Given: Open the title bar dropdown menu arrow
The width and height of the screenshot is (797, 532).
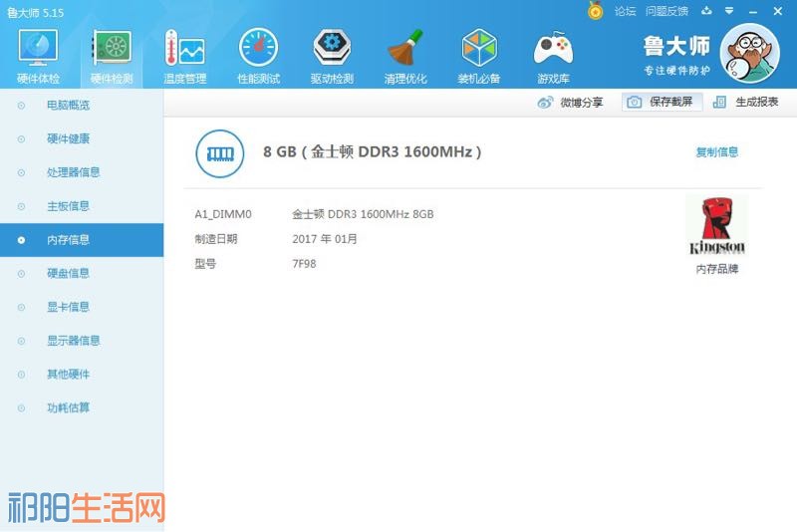Looking at the screenshot, I should 729,11.
